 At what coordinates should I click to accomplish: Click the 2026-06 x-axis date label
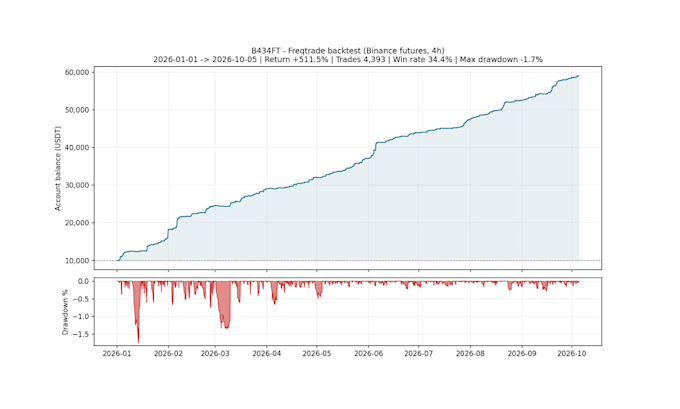pos(369,353)
